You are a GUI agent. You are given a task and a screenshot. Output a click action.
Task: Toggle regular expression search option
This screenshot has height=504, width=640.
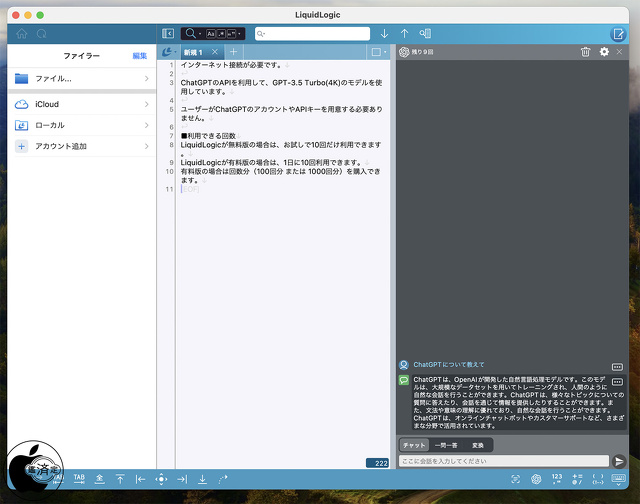click(221, 34)
